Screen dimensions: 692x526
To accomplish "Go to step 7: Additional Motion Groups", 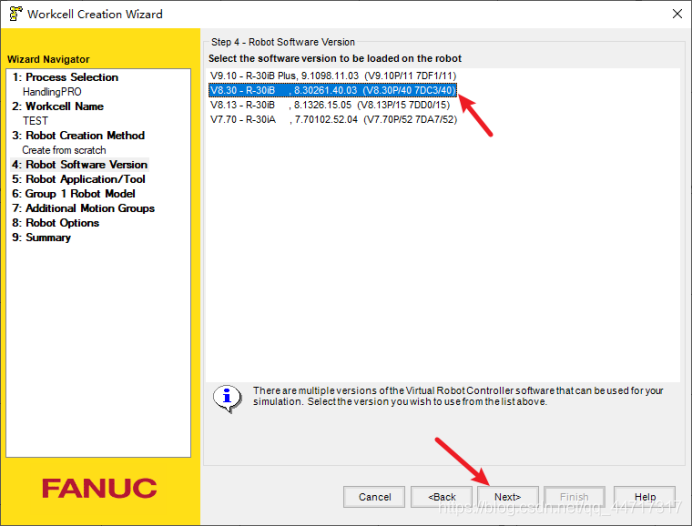I will 83,208.
